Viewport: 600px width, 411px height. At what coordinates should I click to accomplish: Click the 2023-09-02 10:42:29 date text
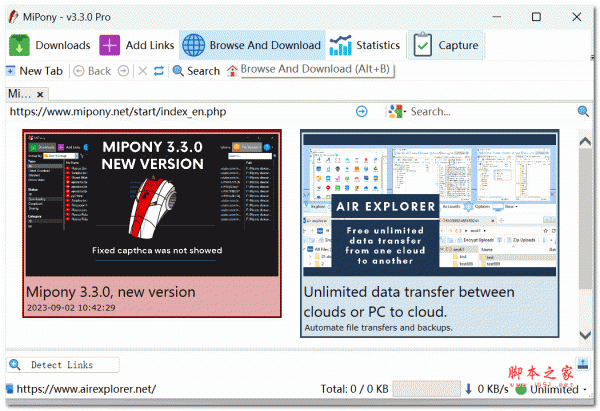pos(71,308)
